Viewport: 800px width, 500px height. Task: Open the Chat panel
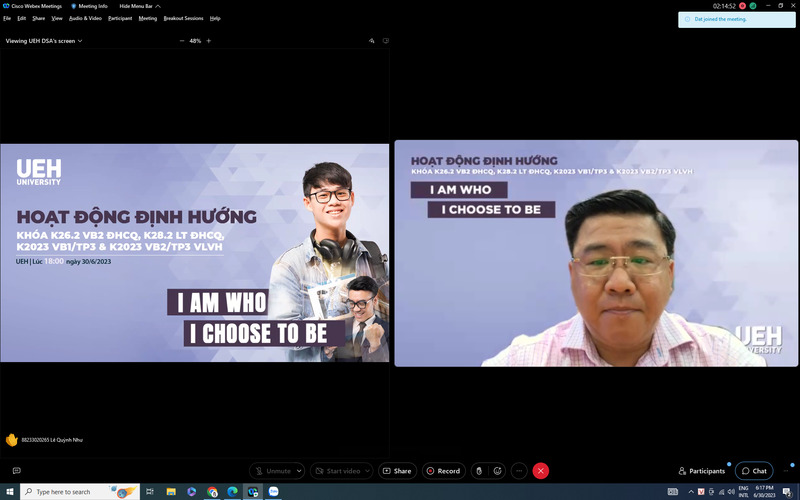click(754, 471)
